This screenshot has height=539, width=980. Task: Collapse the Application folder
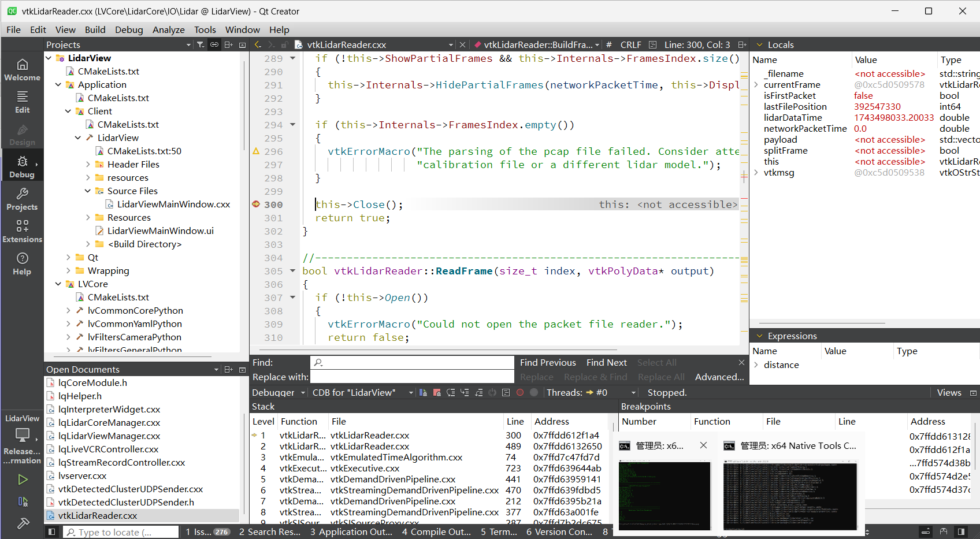(x=58, y=84)
